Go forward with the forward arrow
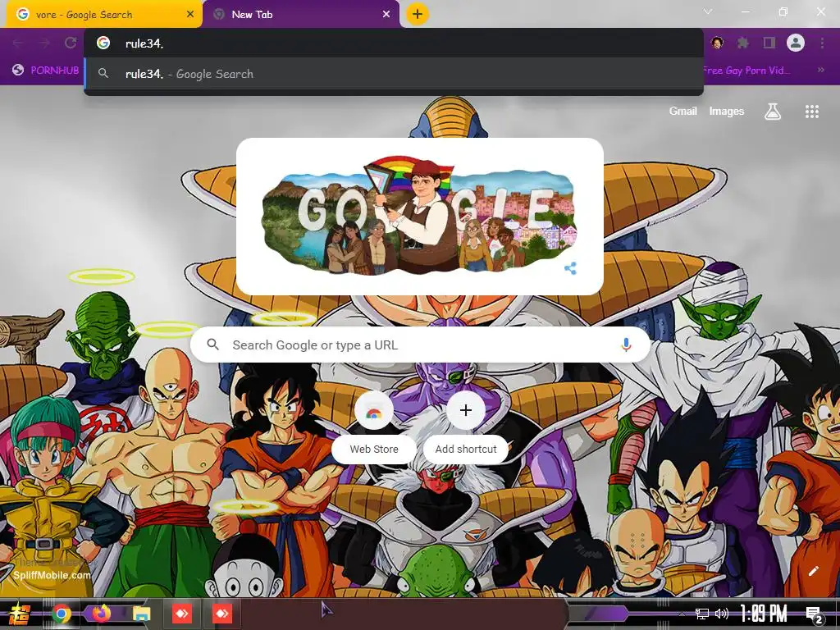 tap(44, 43)
